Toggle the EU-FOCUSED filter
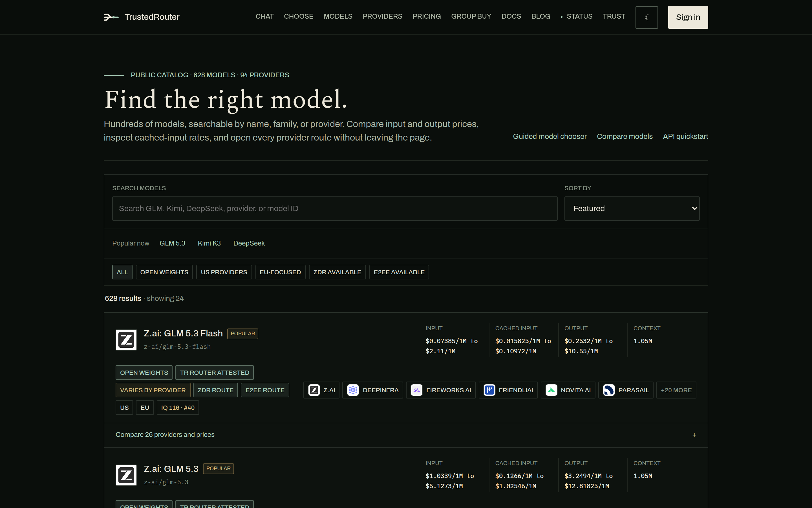Viewport: 812px width, 508px height. pos(280,272)
